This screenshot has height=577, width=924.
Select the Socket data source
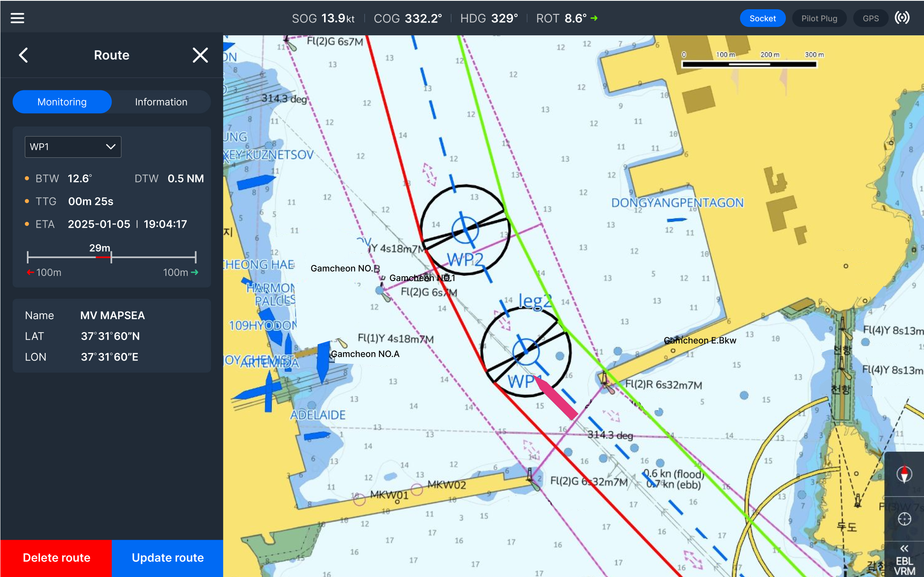click(x=762, y=18)
